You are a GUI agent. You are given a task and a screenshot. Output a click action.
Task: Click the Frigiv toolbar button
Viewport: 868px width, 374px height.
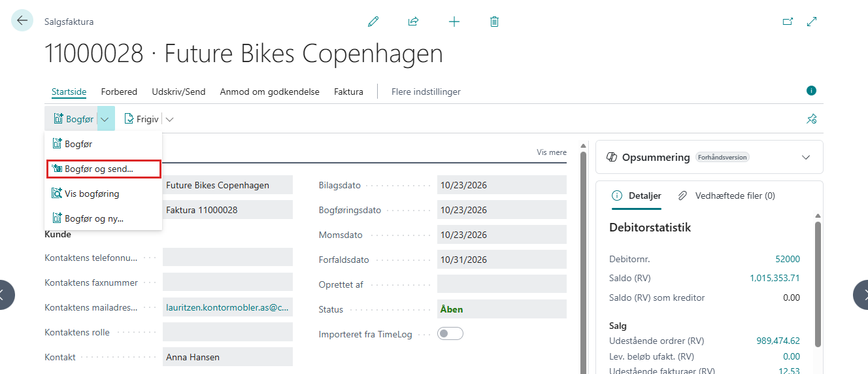coord(142,119)
